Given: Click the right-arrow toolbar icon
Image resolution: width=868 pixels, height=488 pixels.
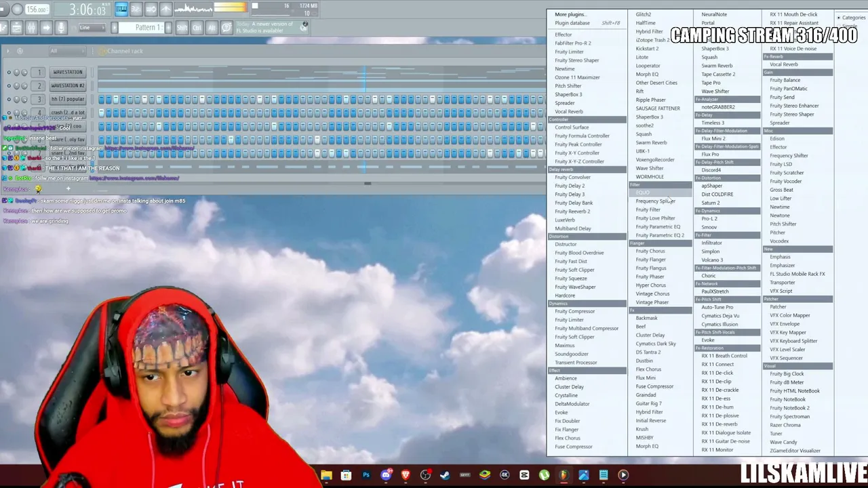Looking at the screenshot, I should coord(46,27).
